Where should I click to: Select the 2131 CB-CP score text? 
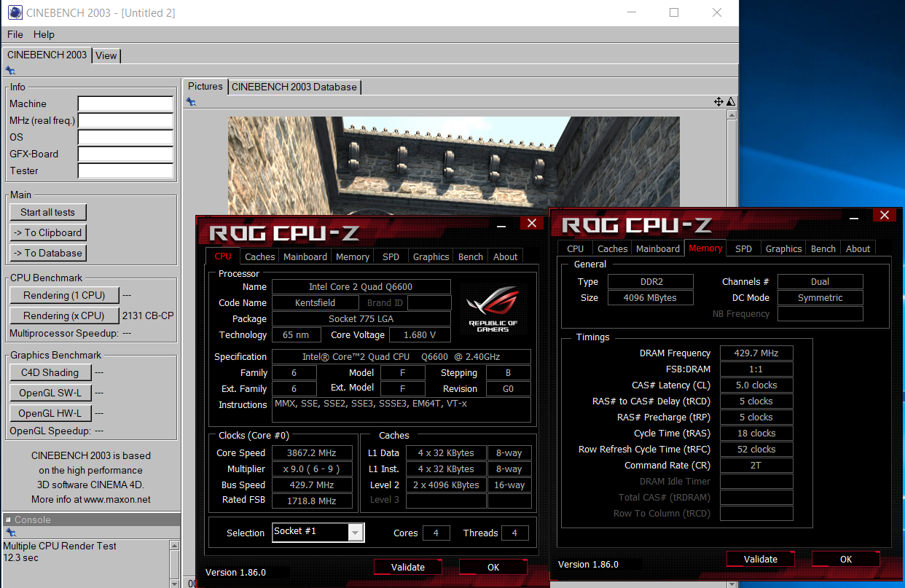pyautogui.click(x=148, y=315)
